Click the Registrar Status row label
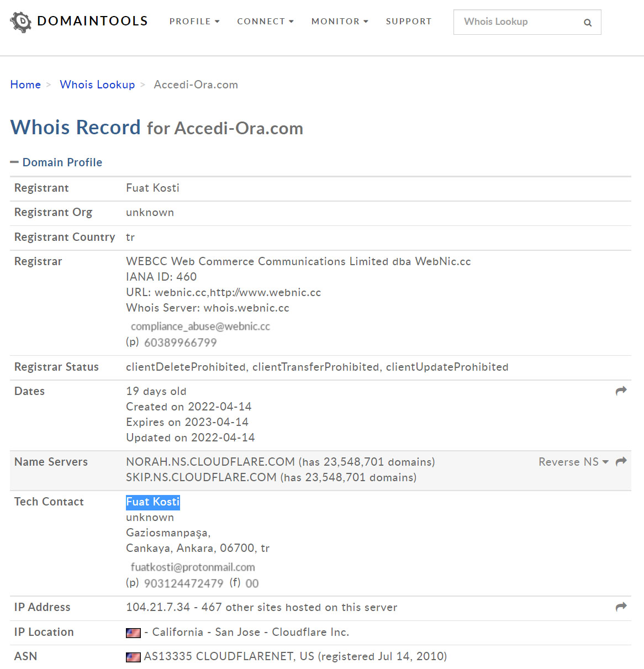The height and width of the screenshot is (669, 644). [x=56, y=367]
